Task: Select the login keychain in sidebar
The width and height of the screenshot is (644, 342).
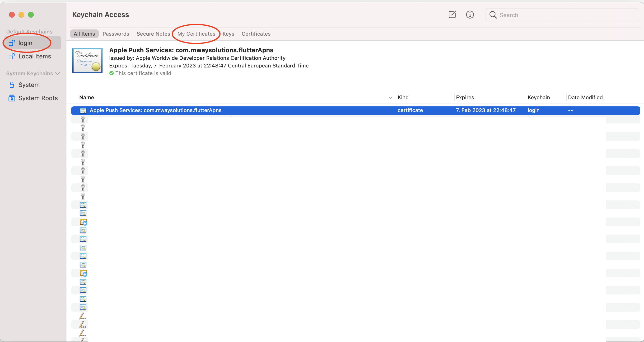Action: click(25, 43)
